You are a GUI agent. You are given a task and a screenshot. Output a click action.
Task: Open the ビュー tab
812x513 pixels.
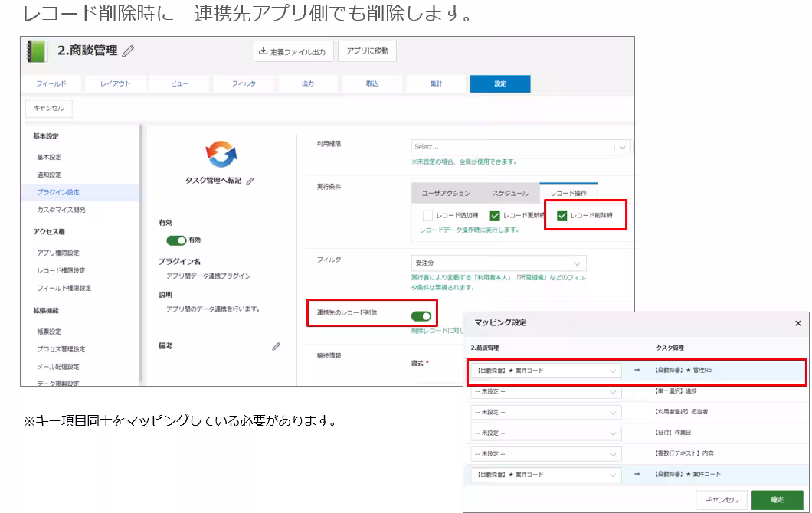[x=180, y=83]
